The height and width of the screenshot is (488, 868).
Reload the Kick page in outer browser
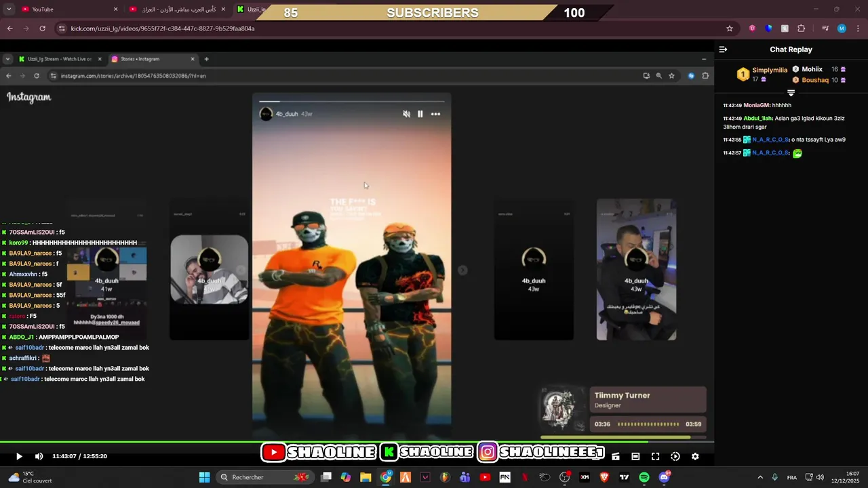coord(42,28)
